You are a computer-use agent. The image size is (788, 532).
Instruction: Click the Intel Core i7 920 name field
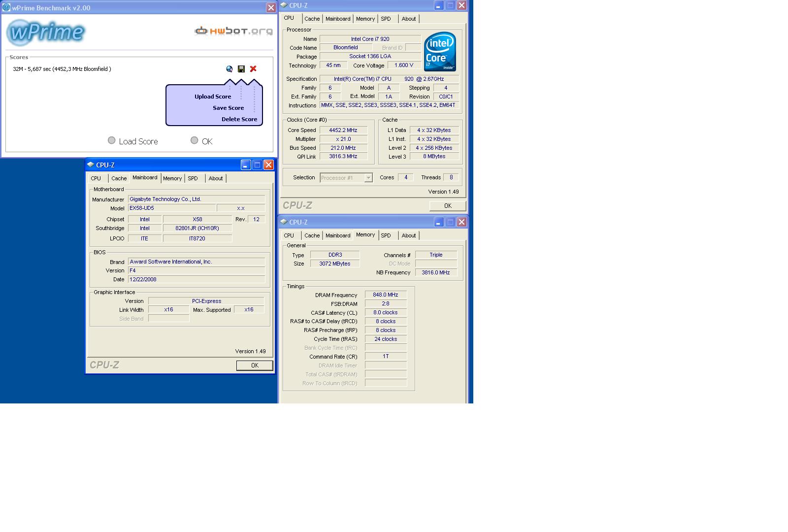(370, 39)
